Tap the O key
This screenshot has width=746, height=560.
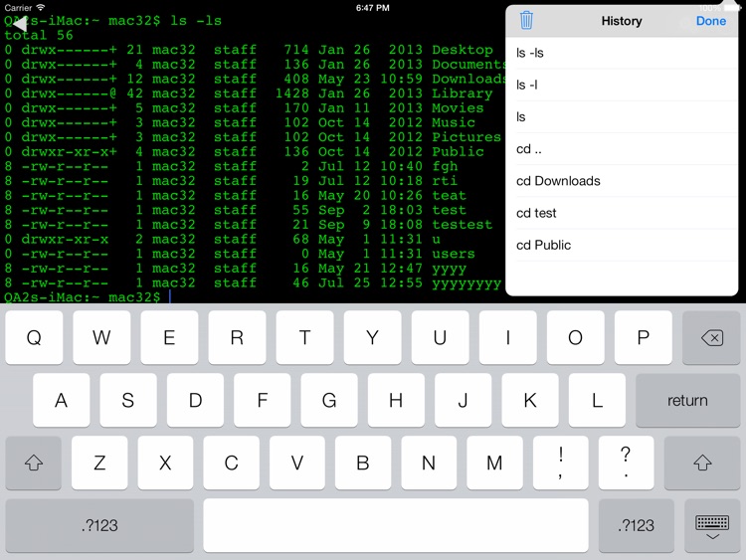pos(575,338)
